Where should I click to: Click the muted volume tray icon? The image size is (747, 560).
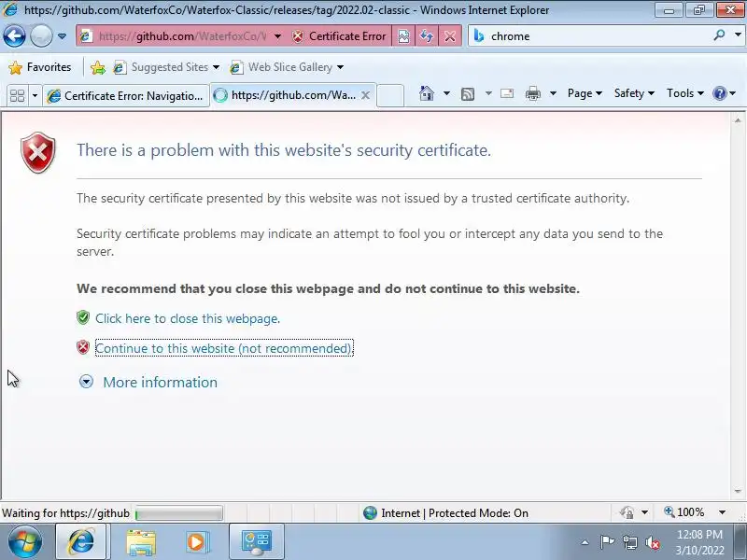click(653, 542)
